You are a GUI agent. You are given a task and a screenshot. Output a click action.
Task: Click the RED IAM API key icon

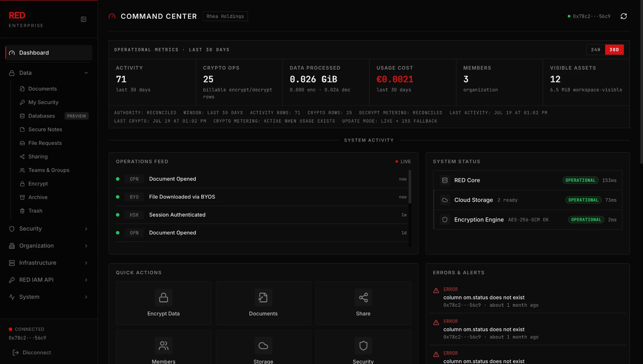[12, 280]
